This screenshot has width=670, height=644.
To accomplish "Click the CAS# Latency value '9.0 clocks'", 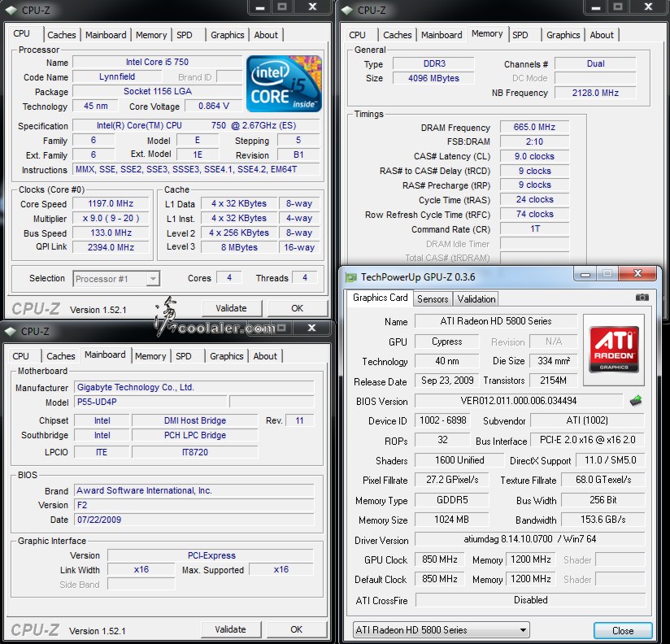I will pyautogui.click(x=534, y=156).
